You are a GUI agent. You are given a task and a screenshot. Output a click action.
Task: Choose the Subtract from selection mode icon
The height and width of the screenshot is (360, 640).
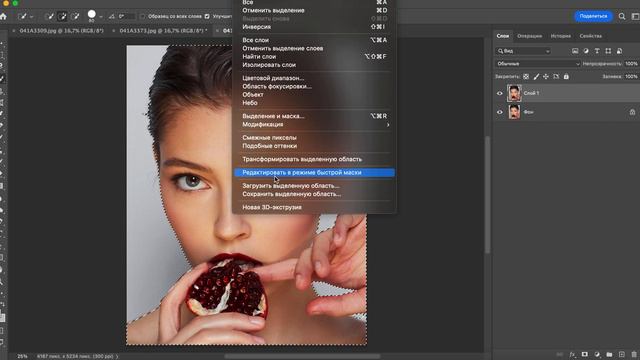[x=75, y=16]
